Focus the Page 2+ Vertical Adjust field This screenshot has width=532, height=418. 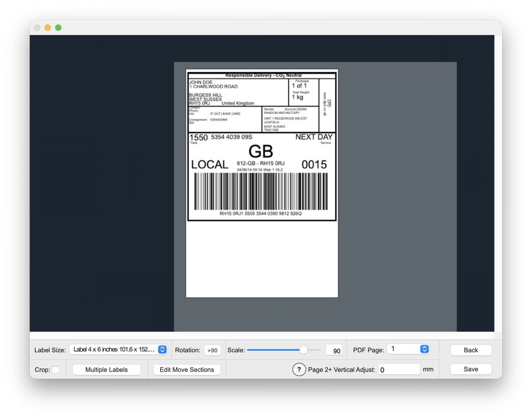click(399, 369)
